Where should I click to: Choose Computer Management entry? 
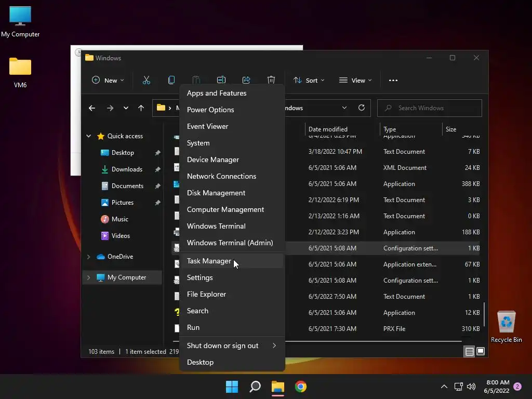click(x=232, y=210)
